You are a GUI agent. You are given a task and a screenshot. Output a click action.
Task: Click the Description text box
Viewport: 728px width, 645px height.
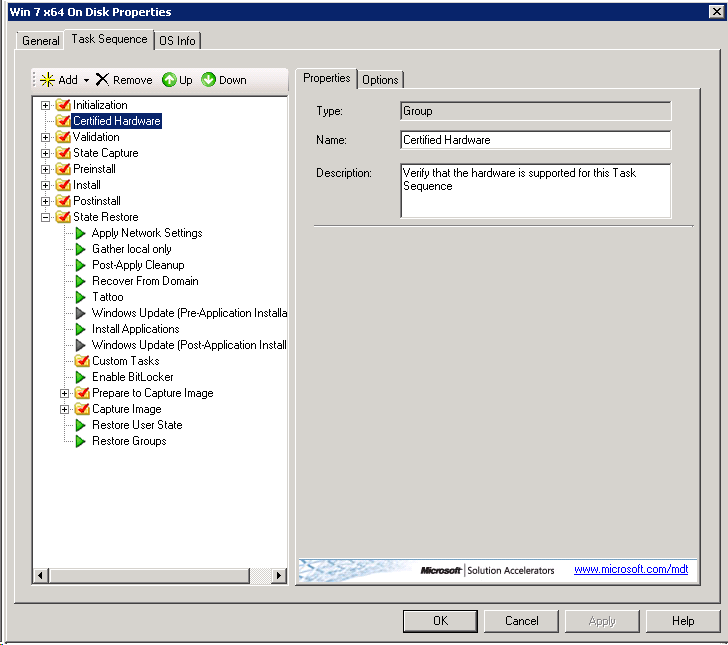[x=536, y=190]
